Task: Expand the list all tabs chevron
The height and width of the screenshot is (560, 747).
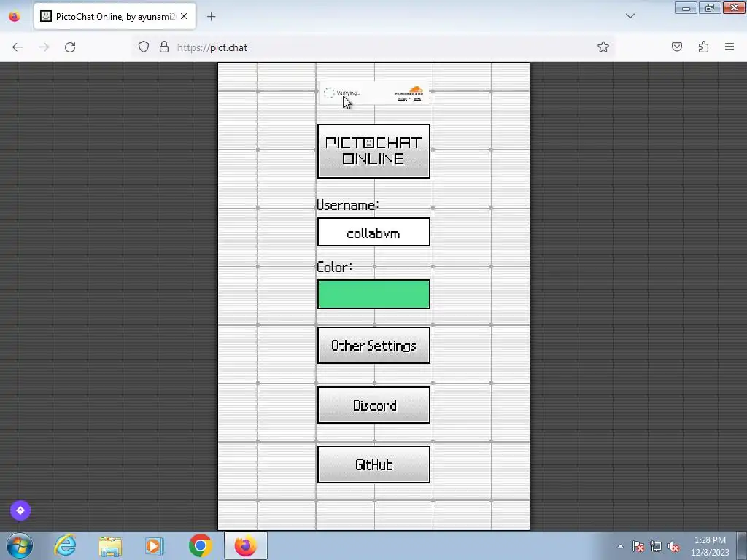Action: coord(630,16)
